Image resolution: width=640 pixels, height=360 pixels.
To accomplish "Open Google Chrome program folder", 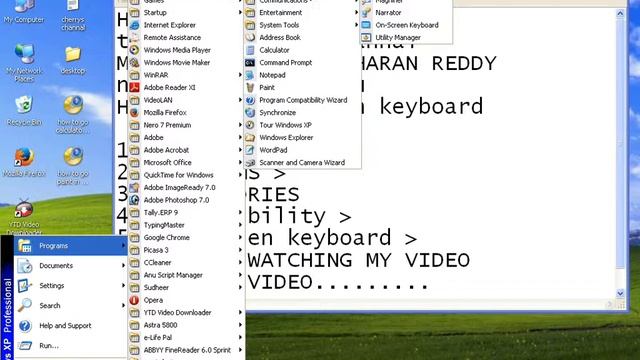I will pos(187,238).
